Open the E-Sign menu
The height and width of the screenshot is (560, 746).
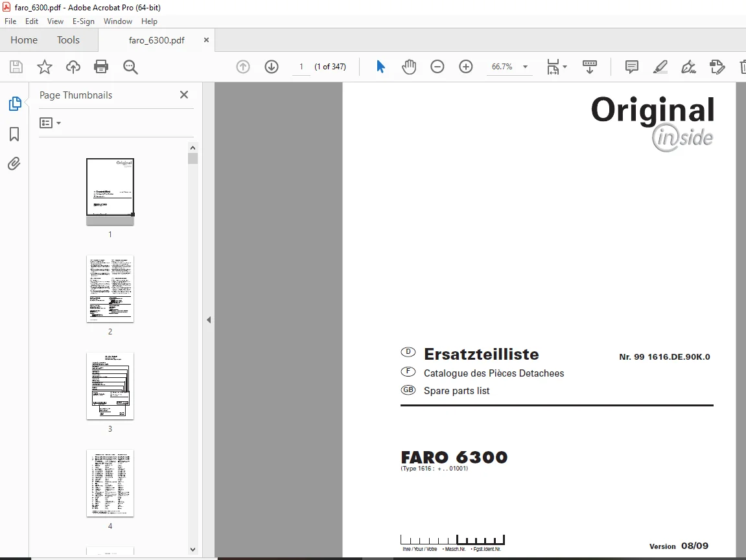tap(83, 21)
